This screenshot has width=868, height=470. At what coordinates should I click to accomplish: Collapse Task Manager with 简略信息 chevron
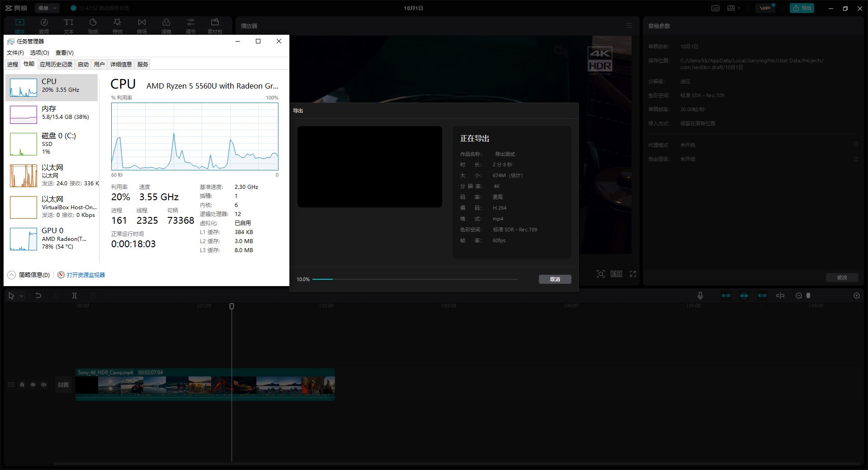[12, 275]
